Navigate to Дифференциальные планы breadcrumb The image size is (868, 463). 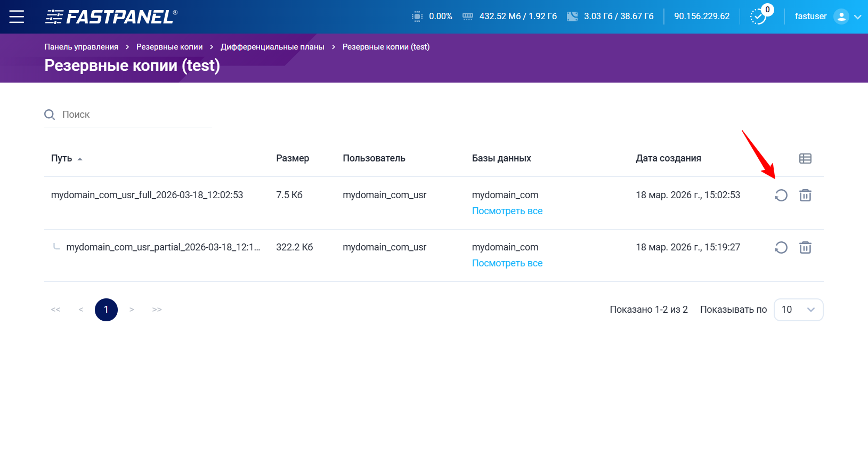tap(272, 47)
